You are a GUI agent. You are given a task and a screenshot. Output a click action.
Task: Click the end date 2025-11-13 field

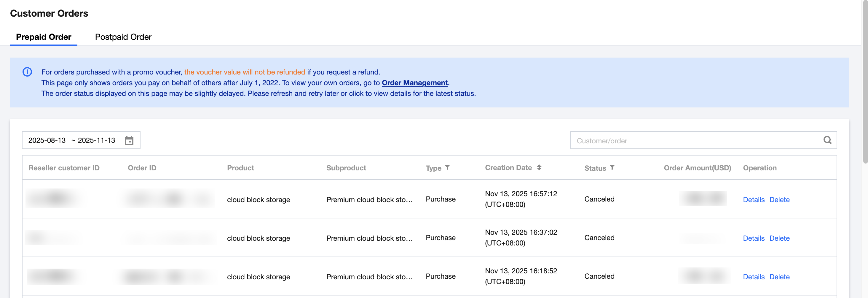96,140
